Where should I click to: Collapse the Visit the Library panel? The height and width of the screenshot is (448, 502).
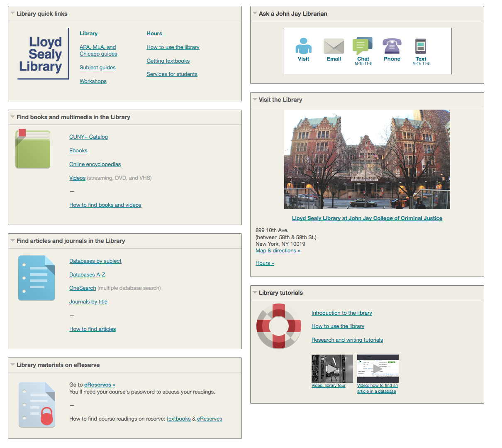pos(255,99)
